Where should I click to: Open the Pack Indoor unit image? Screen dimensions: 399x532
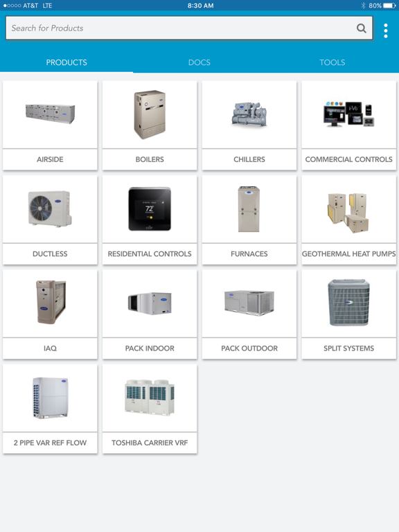[x=150, y=303]
